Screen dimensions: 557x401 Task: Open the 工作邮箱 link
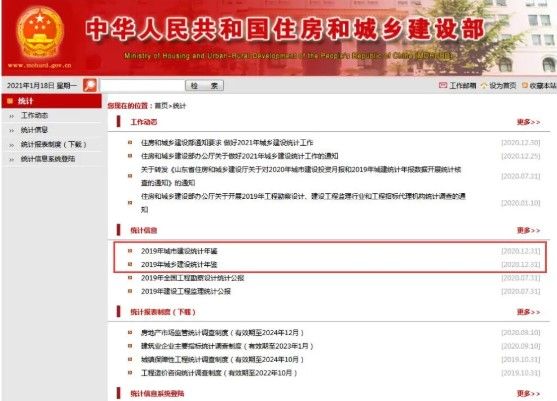point(463,86)
